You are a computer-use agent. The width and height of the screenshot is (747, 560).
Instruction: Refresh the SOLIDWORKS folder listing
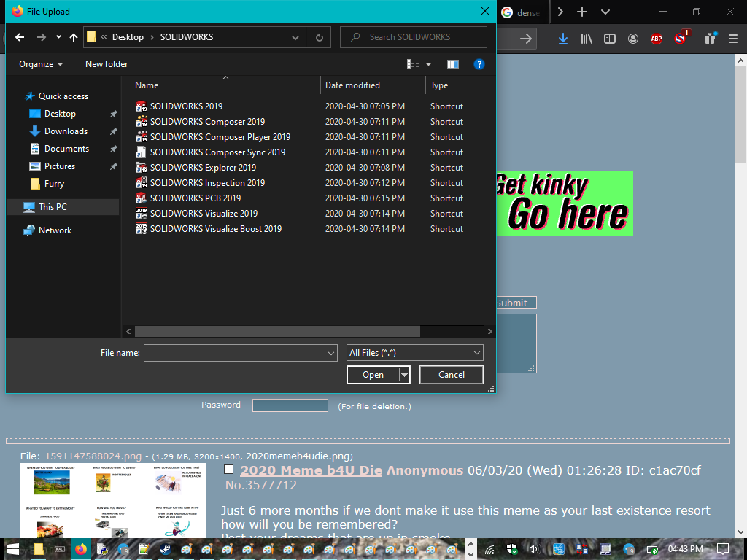(320, 37)
